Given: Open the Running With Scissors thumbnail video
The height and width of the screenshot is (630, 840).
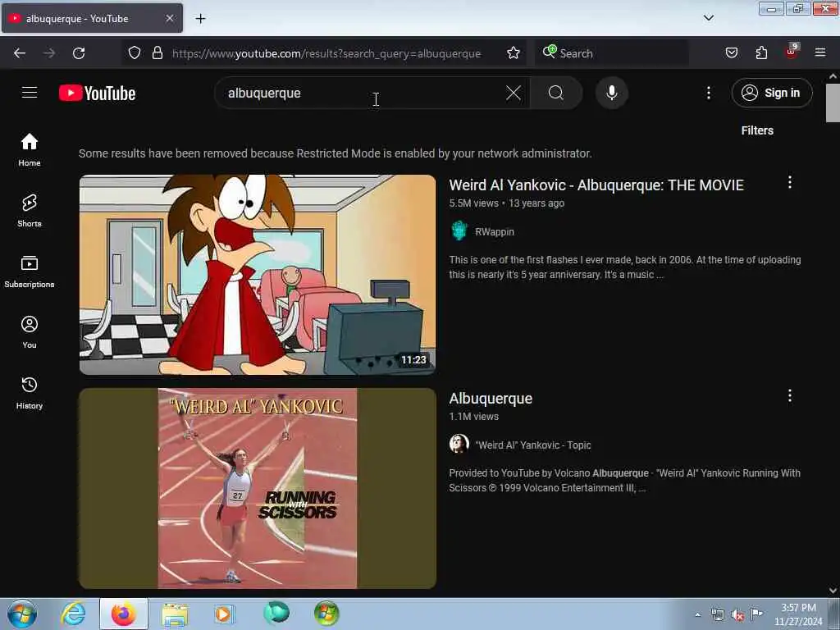Looking at the screenshot, I should 257,488.
